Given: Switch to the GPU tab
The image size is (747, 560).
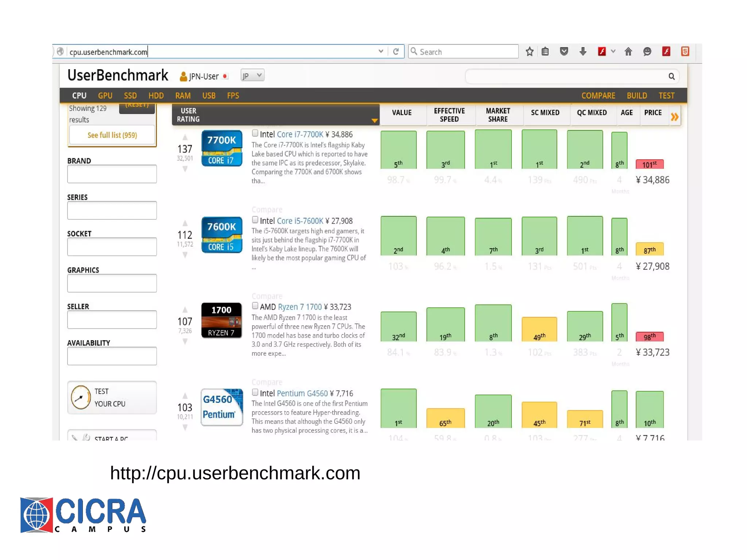Looking at the screenshot, I should click(105, 96).
